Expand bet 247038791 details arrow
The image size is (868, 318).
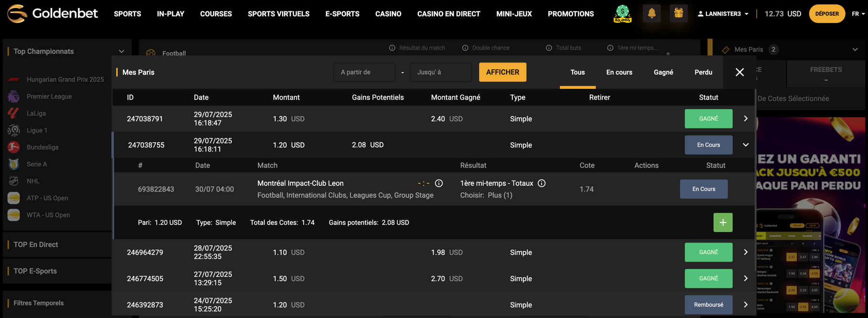[x=745, y=118]
